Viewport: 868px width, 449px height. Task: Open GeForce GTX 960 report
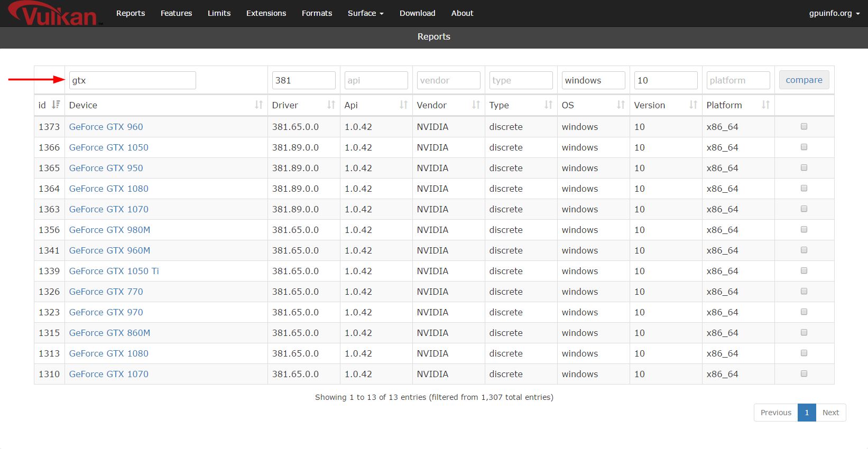click(x=106, y=127)
